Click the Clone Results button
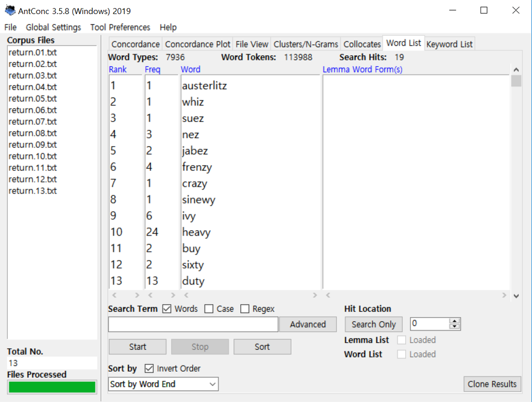This screenshot has width=532, height=402. coord(492,384)
